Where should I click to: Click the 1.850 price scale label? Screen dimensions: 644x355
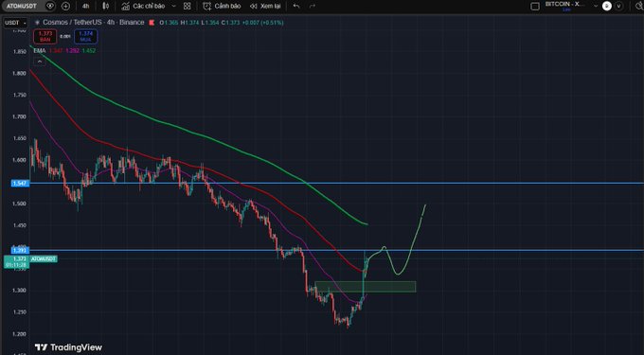(20, 51)
